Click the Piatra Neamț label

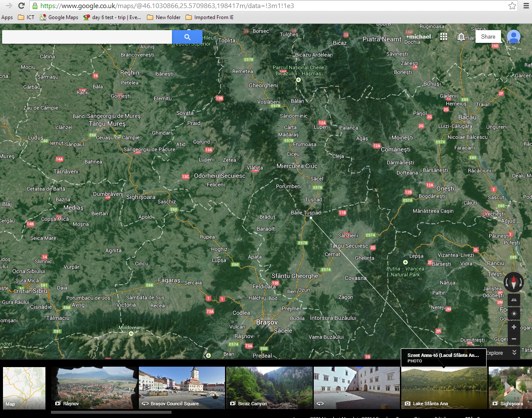click(382, 39)
